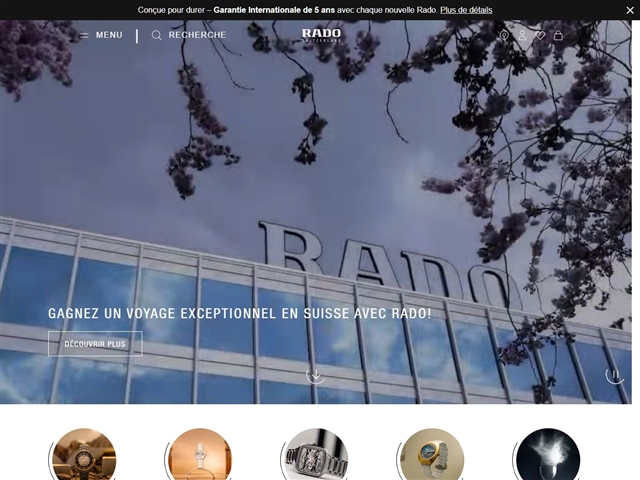Open the user account icon

522,36
